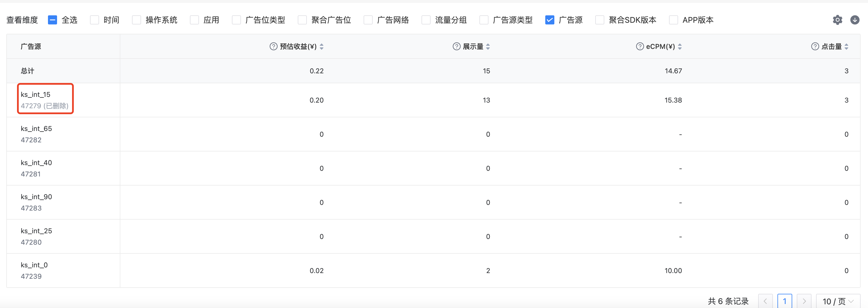This screenshot has height=308, width=868.
Task: Enable the 广告源类型 dimension checkbox
Action: click(x=484, y=20)
